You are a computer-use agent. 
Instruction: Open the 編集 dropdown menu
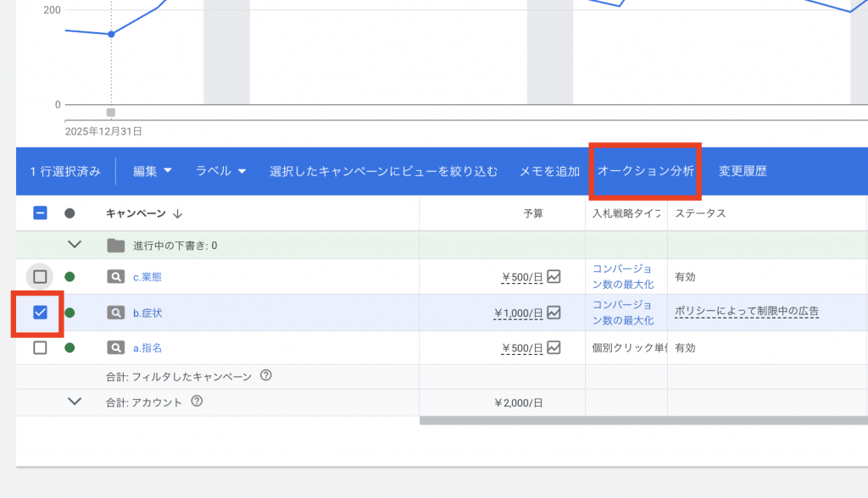click(x=152, y=171)
